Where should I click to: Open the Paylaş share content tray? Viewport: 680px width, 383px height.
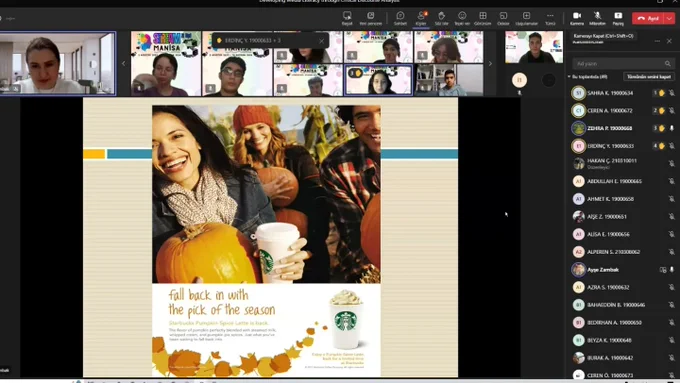(x=618, y=18)
